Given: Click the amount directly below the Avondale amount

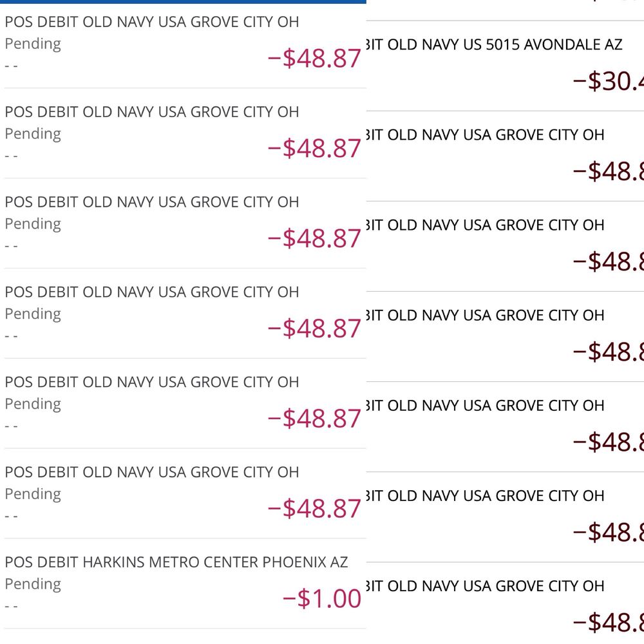Looking at the screenshot, I should [608, 172].
